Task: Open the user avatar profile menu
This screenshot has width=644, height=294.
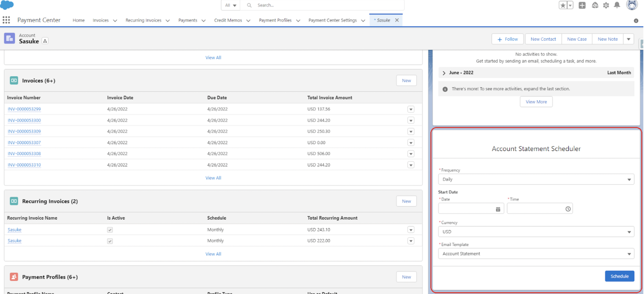Action: pyautogui.click(x=632, y=5)
